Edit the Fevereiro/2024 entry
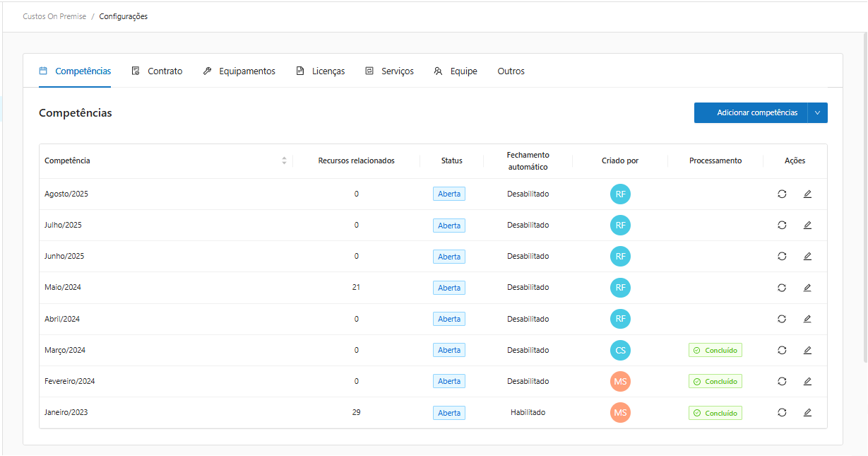 (x=807, y=381)
